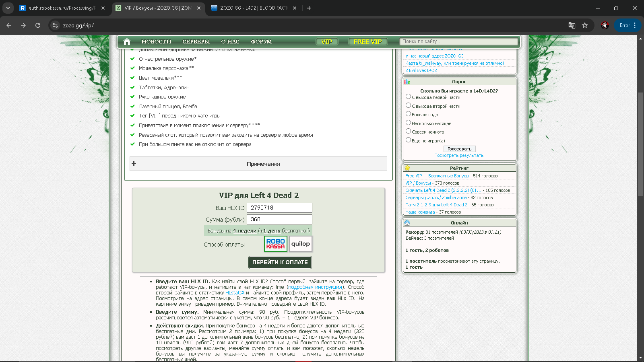Click the site search field

pos(458,41)
